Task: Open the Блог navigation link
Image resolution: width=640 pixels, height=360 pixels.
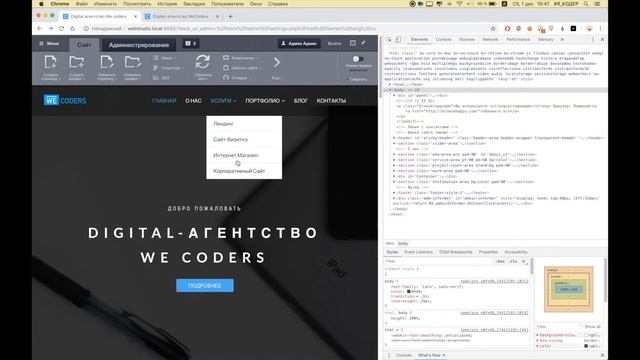Action: click(x=301, y=100)
